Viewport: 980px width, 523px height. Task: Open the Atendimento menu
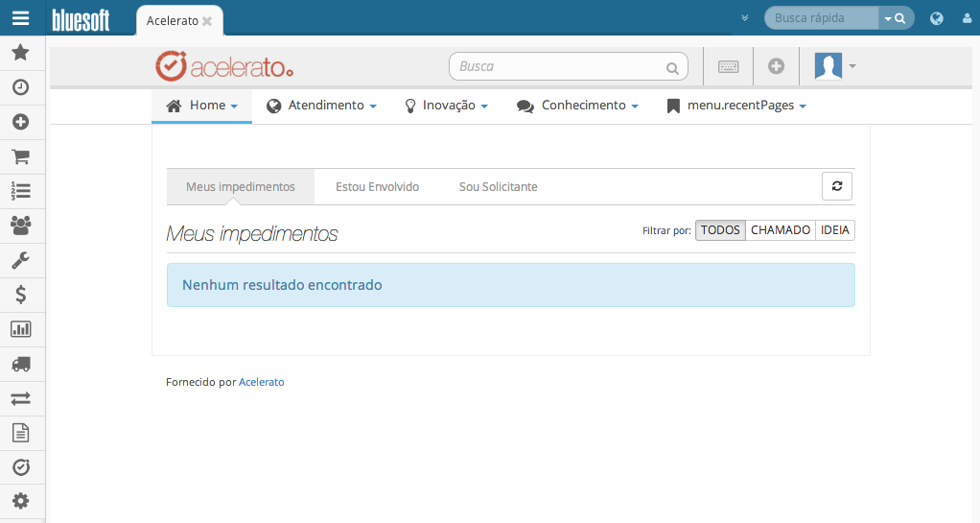321,106
